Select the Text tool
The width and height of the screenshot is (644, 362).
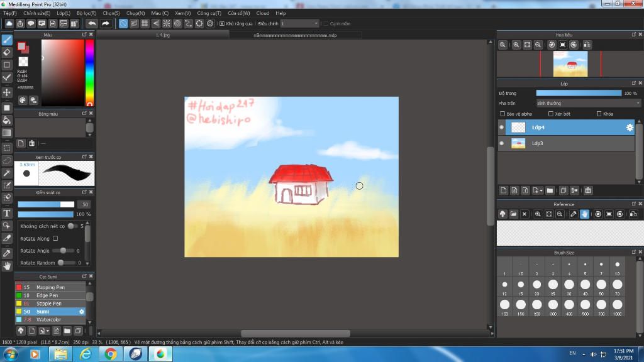coord(6,213)
